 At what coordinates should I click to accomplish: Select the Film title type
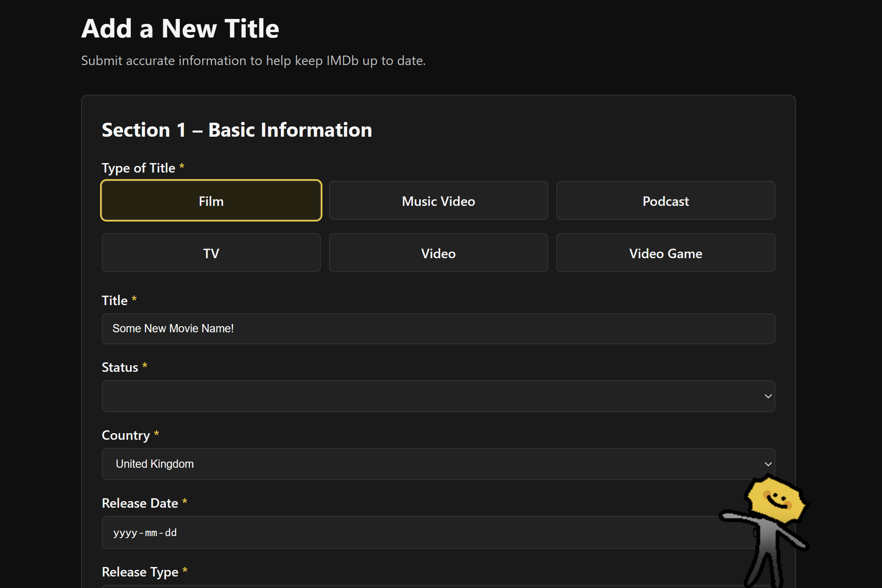211,201
